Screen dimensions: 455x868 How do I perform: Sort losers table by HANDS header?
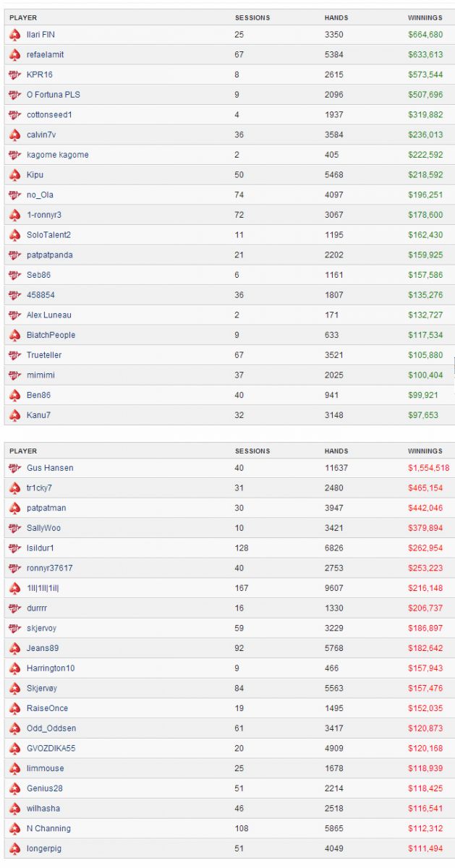[336, 451]
